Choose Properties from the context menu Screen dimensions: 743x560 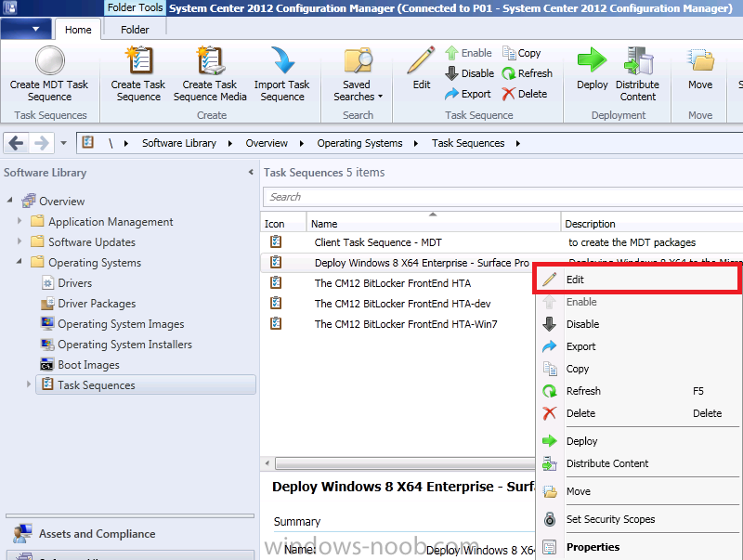tap(638, 547)
